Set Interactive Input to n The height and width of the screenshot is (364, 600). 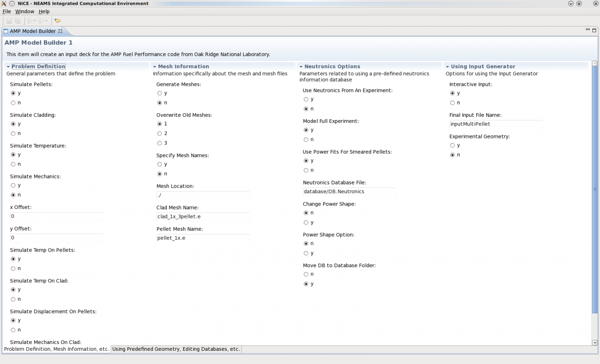pyautogui.click(x=452, y=103)
